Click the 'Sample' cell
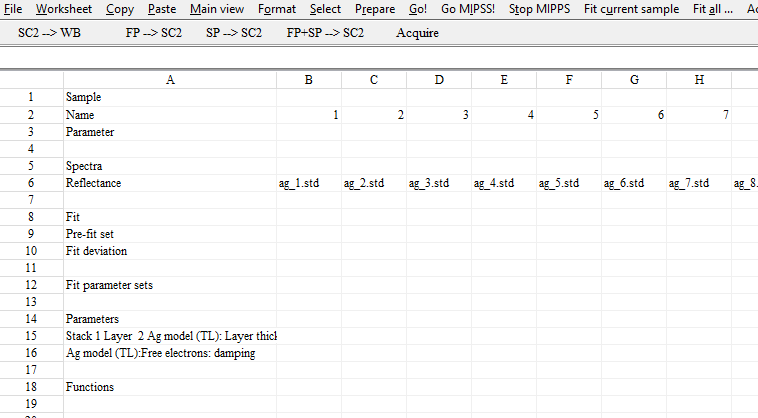 click(170, 97)
